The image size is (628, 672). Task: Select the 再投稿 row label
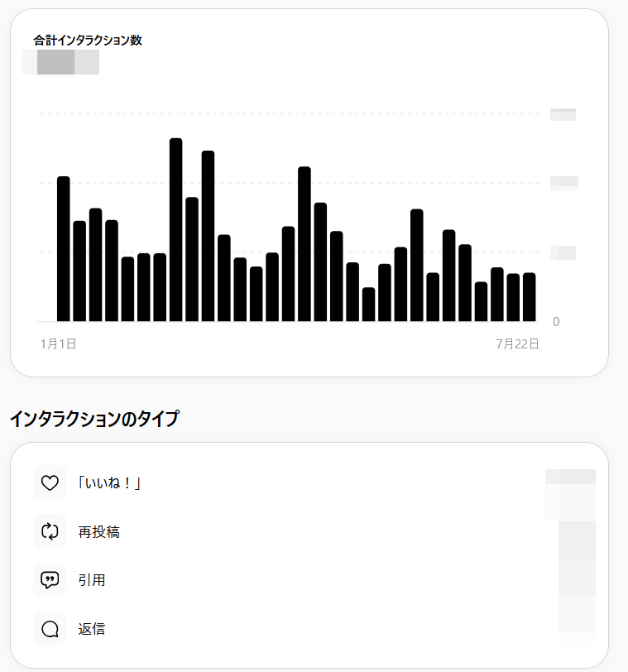pyautogui.click(x=99, y=532)
